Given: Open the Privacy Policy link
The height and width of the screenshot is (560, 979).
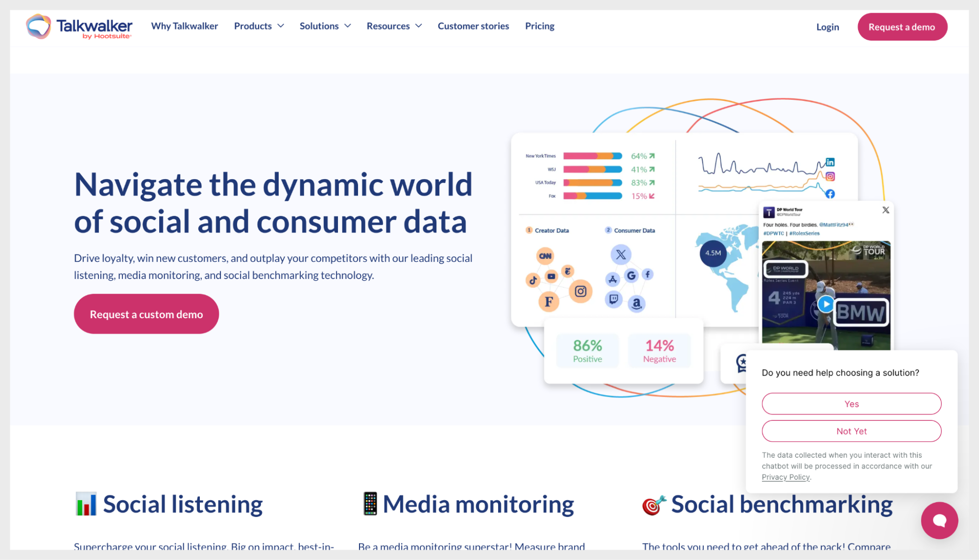Looking at the screenshot, I should click(786, 477).
